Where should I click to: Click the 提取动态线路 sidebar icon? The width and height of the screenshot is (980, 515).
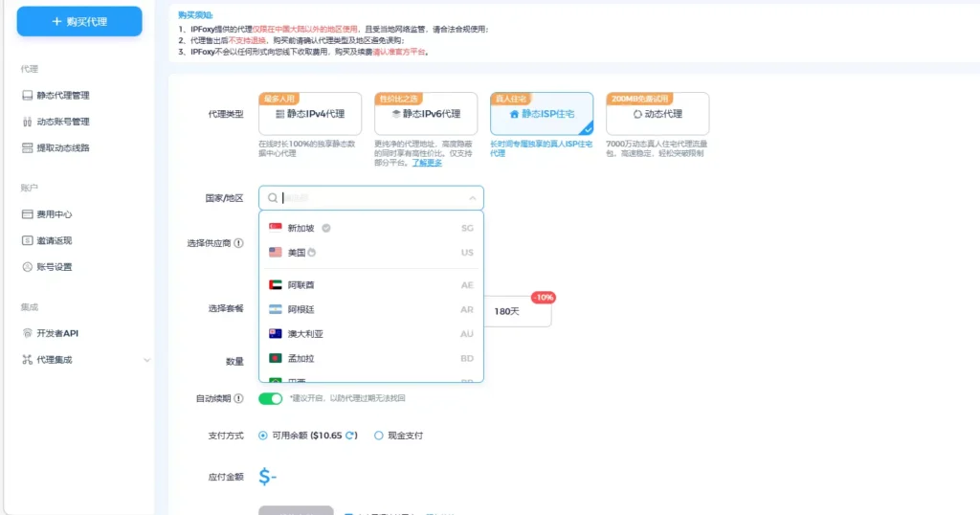tap(27, 147)
